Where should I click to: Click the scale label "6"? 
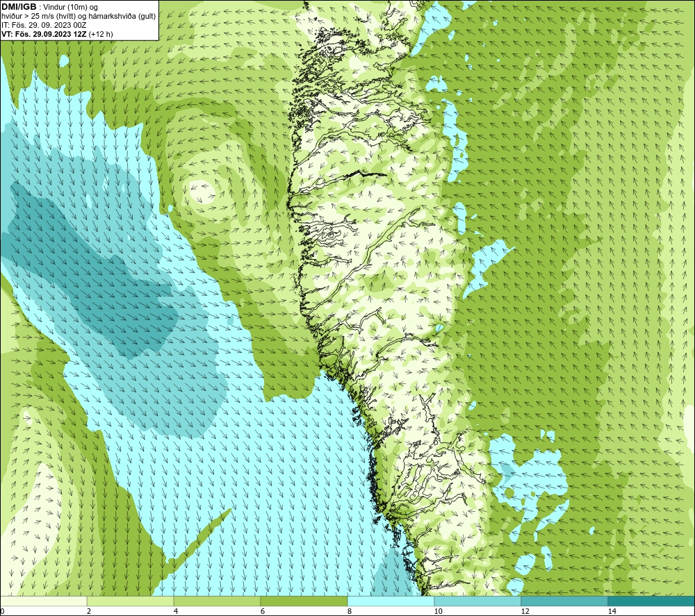tap(263, 612)
